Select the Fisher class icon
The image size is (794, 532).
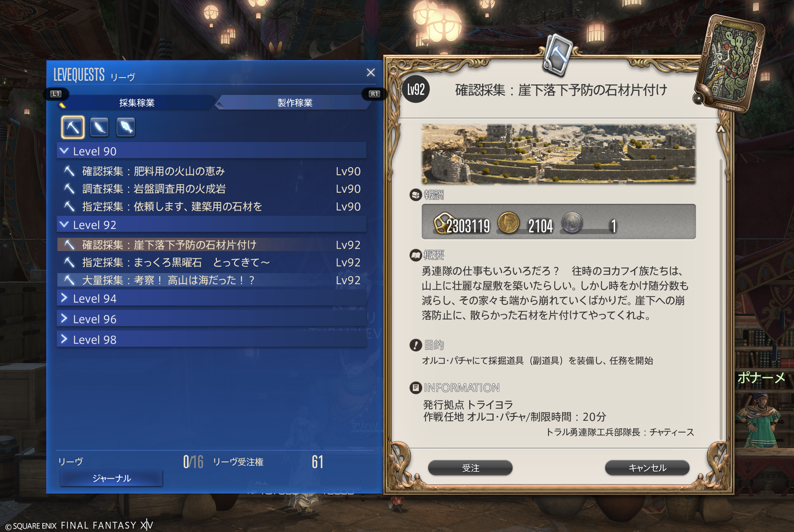click(x=126, y=127)
